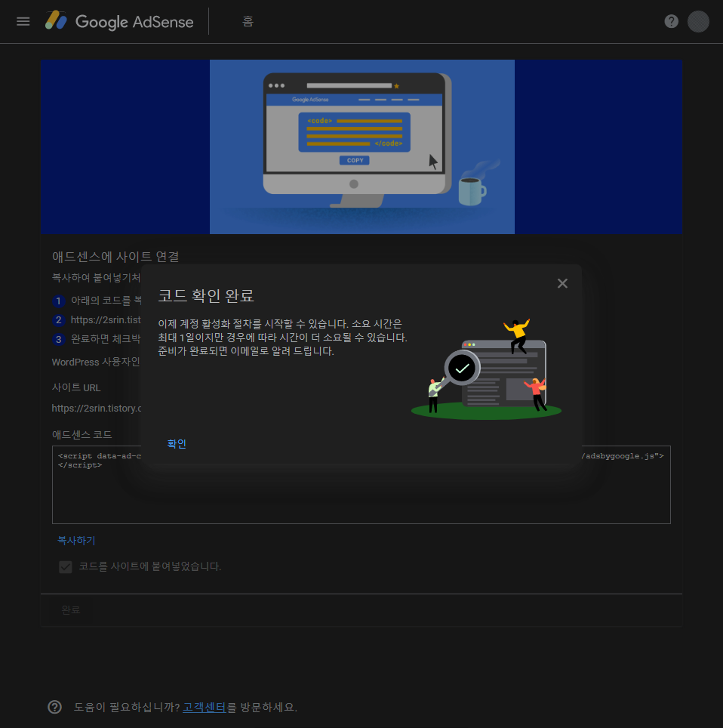
Task: Click the monitor illustration banner image
Action: [362, 147]
